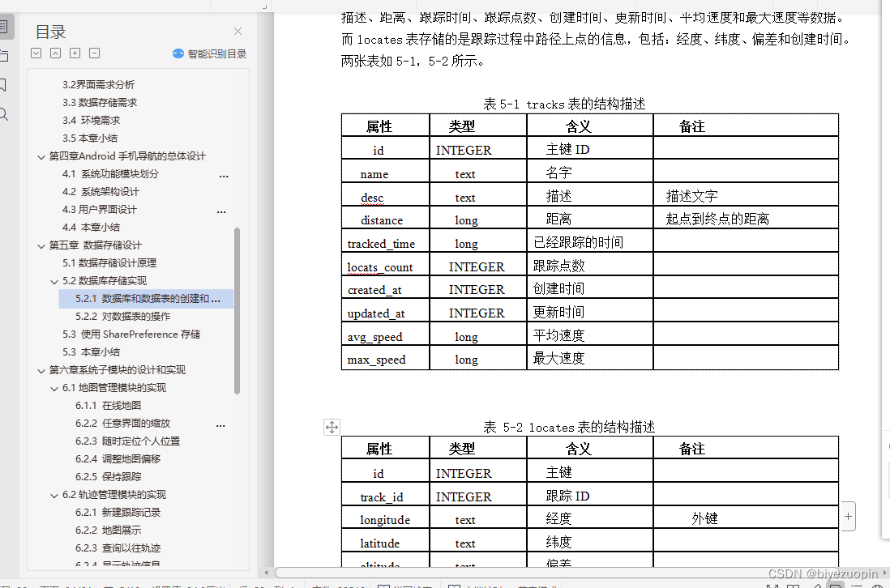890x588 pixels.
Task: Click the outline panel vertical scrollbar
Action: [237, 310]
